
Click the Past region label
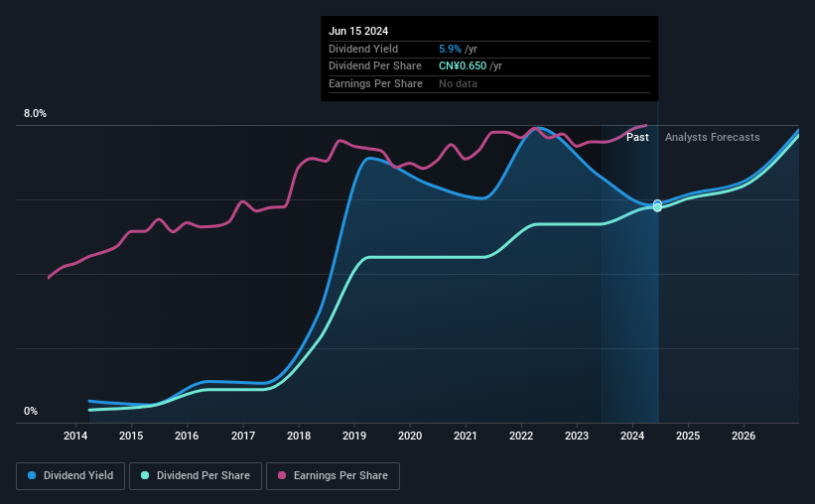[637, 137]
